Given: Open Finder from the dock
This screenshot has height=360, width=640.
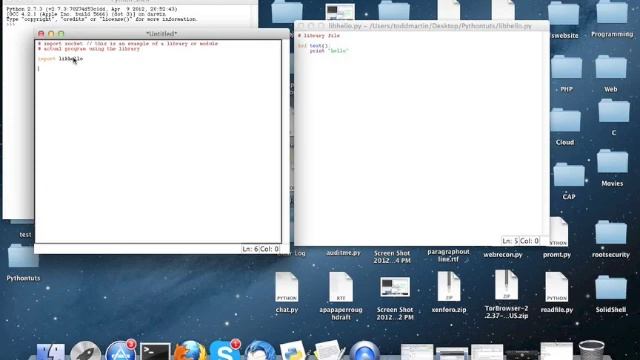Looking at the screenshot, I should [51, 351].
